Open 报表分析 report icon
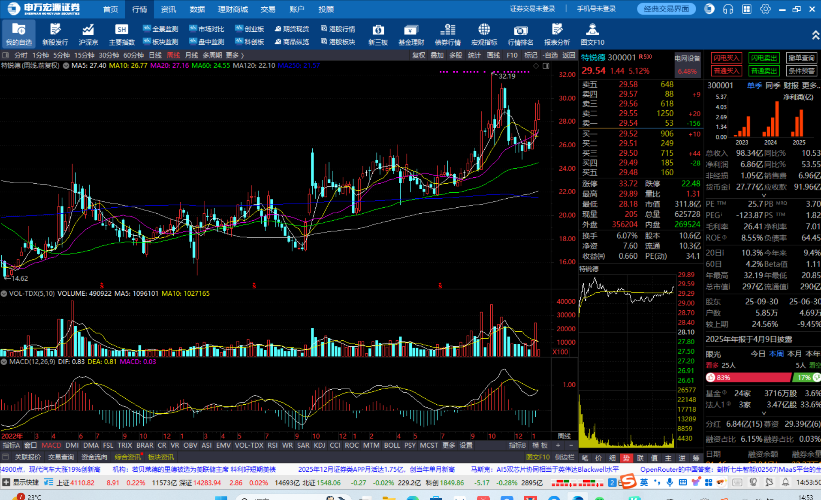 point(557,34)
